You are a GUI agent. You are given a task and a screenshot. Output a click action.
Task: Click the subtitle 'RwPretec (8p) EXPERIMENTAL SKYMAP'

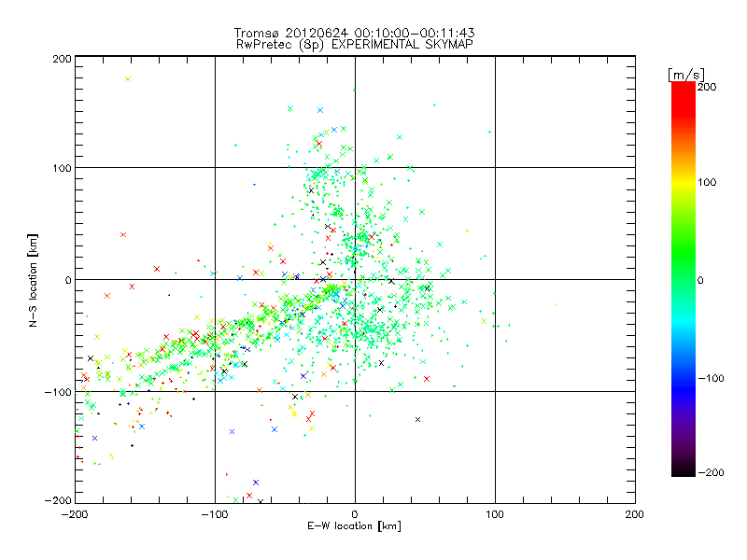355,45
